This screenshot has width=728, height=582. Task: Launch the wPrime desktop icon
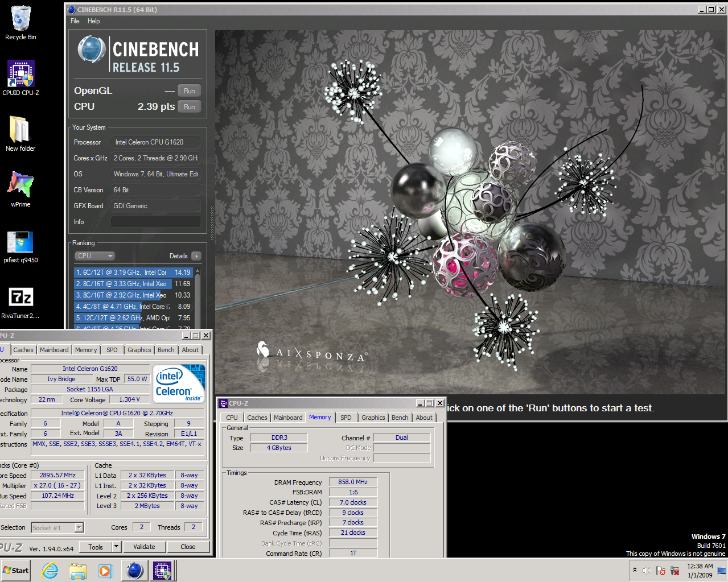click(x=20, y=189)
